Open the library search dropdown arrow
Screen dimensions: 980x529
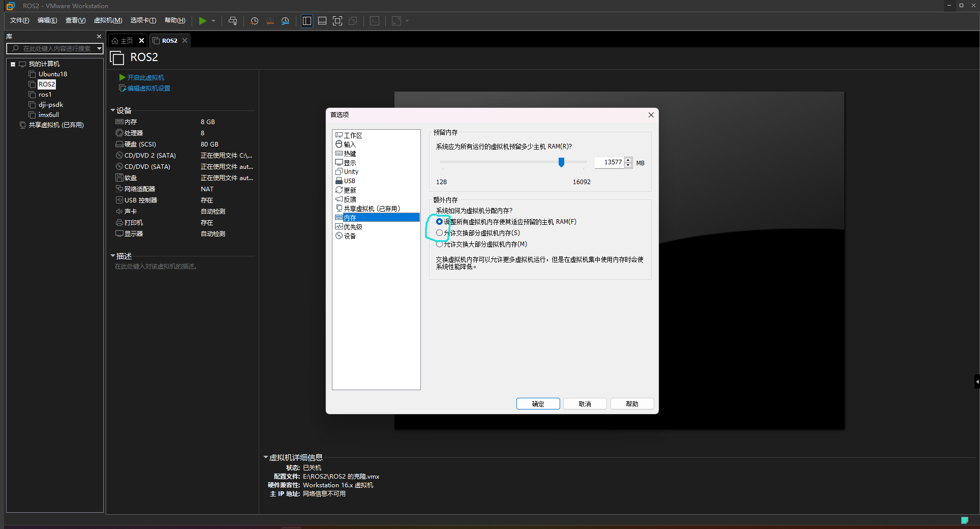click(x=99, y=48)
